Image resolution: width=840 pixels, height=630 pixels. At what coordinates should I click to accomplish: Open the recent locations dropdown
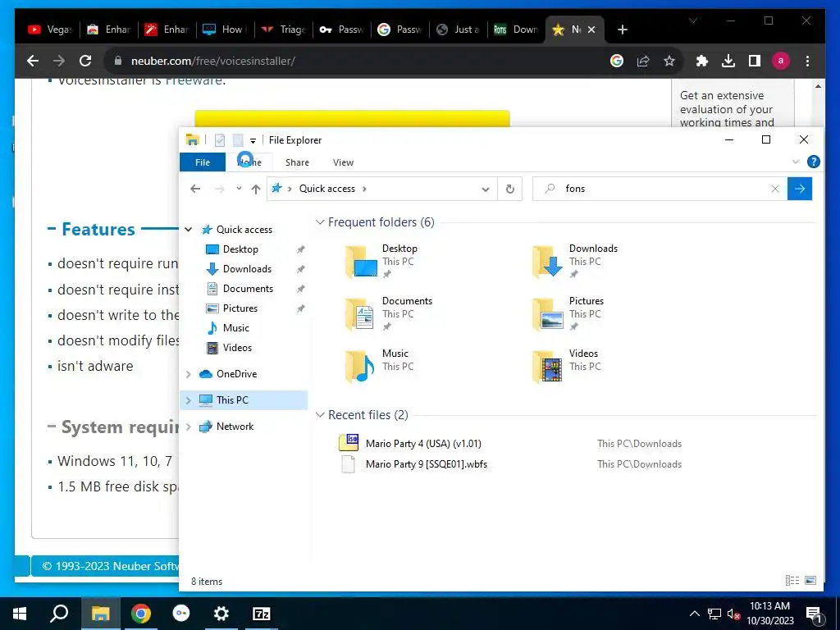click(x=239, y=189)
